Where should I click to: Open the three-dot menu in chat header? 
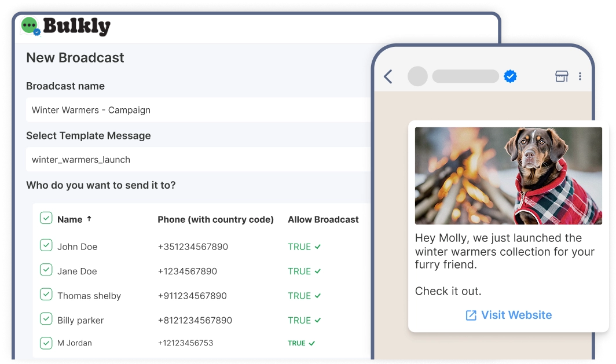(580, 76)
